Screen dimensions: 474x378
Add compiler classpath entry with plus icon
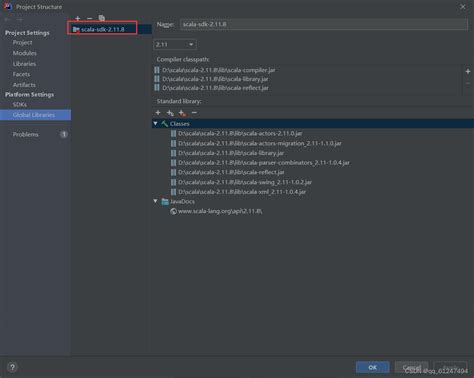[x=468, y=71]
